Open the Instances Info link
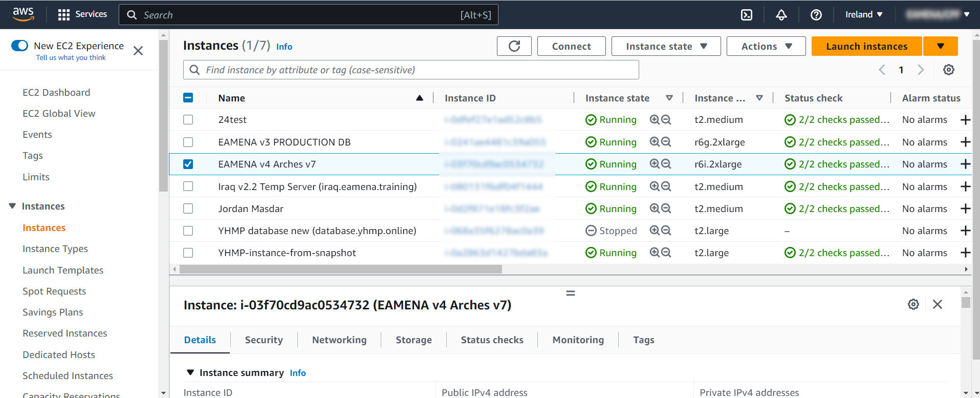Viewport: 980px width, 398px height. (x=284, y=47)
